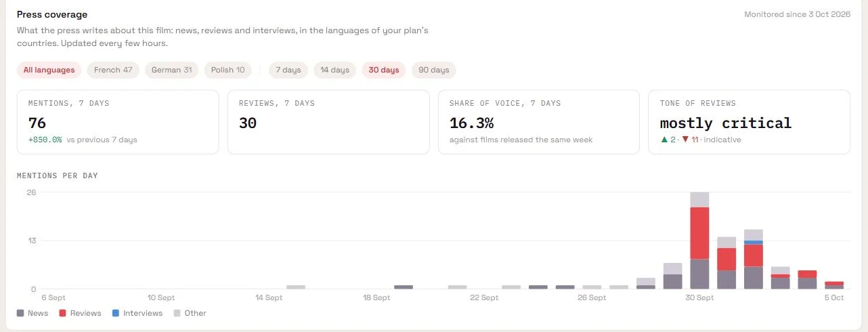Select the All languages filter chip
The width and height of the screenshot is (868, 332).
(49, 70)
